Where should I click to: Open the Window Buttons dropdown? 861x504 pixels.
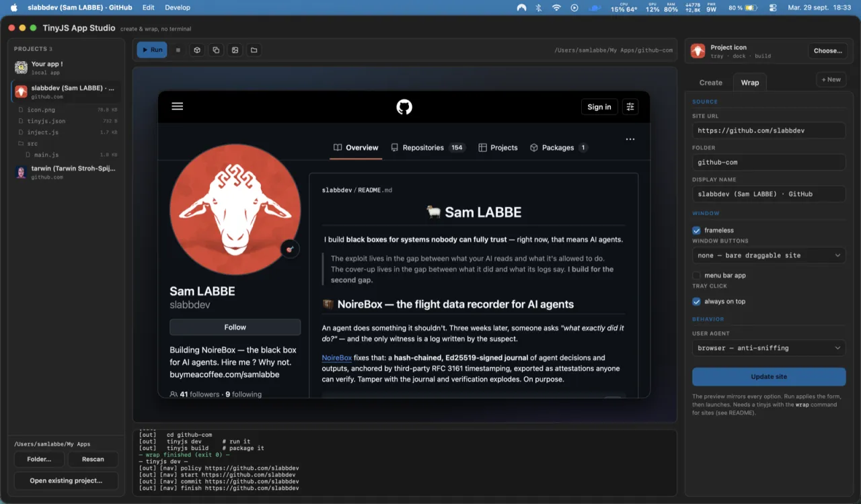pos(769,255)
